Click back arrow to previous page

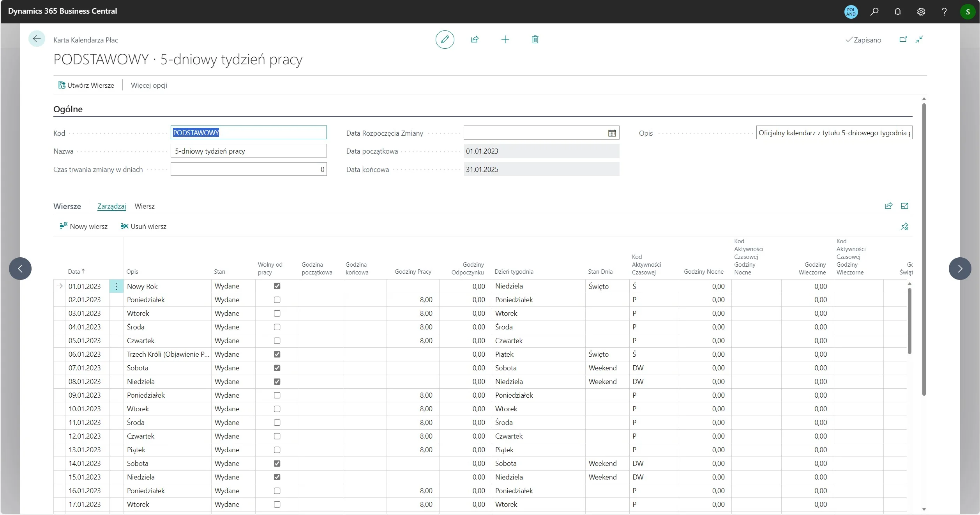tap(37, 39)
